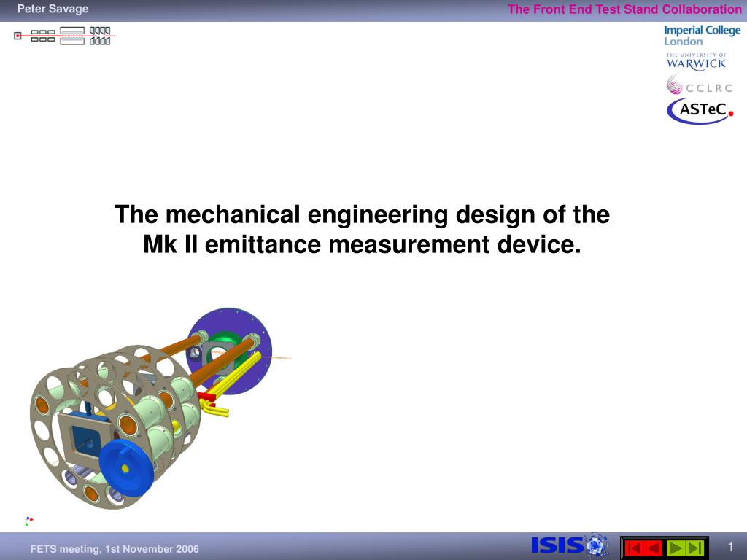Click 'The Front End Test Stand Collaboration' header
The image size is (747, 560).
pyautogui.click(x=624, y=9)
